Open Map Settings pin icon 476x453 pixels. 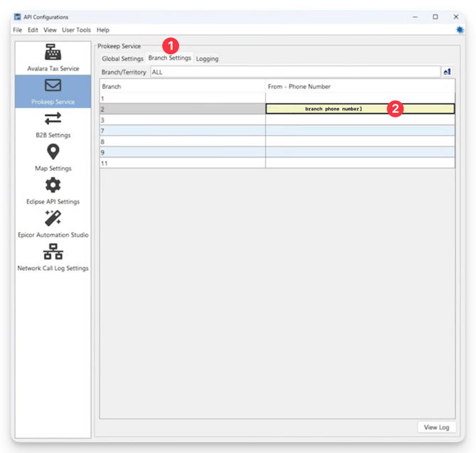click(53, 151)
